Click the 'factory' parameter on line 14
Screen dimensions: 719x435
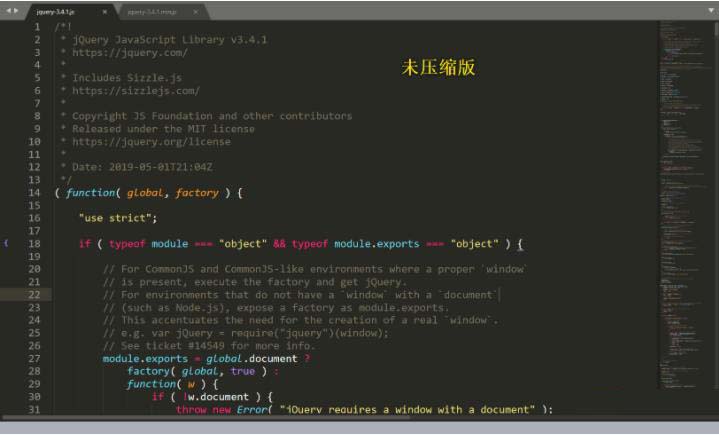[197, 193]
